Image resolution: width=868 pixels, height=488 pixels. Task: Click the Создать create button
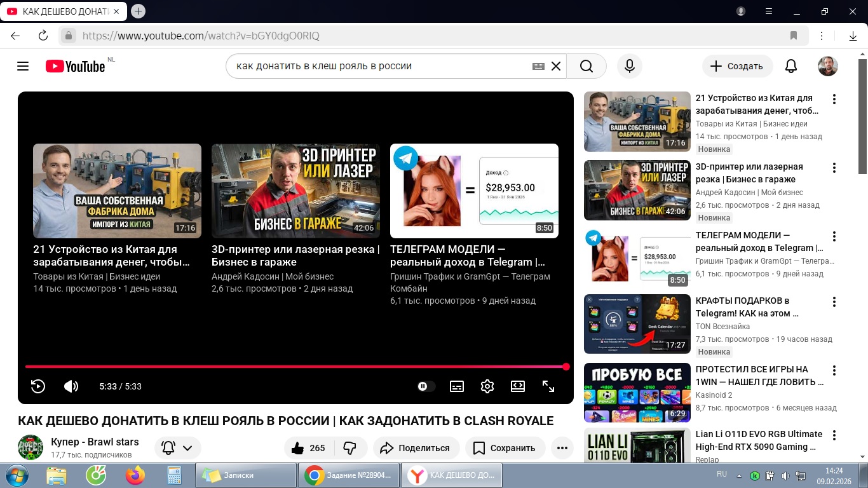(x=736, y=66)
